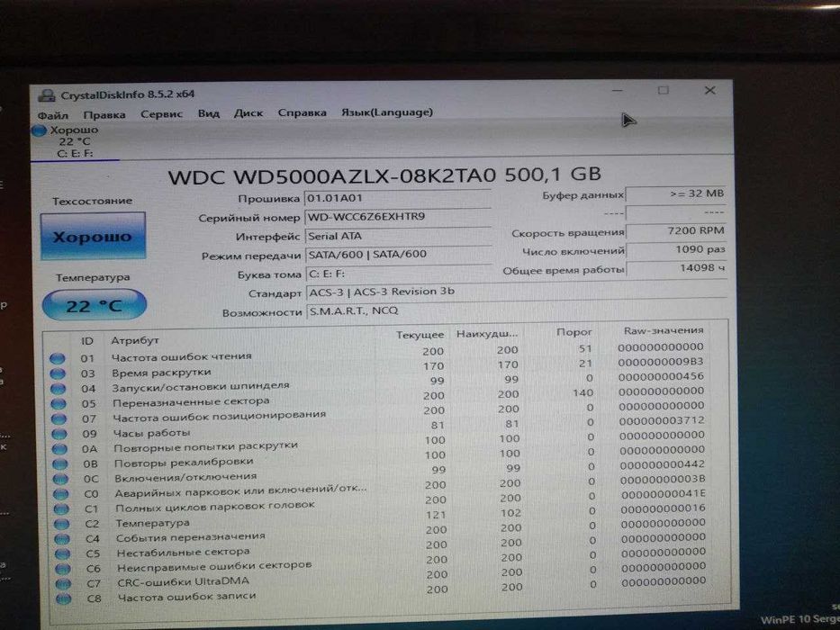The width and height of the screenshot is (840, 630).
Task: Click the Атрибут column header
Action: 135,341
